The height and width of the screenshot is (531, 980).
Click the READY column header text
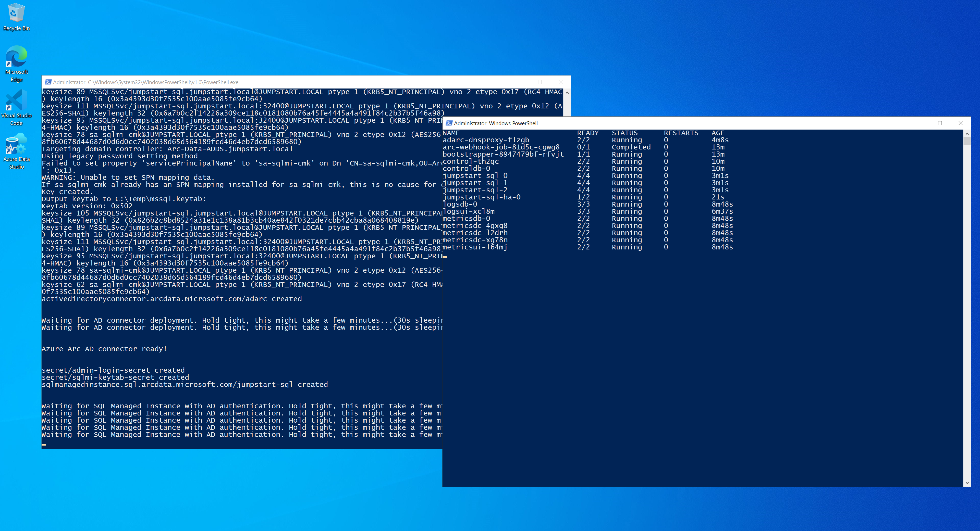[588, 133]
